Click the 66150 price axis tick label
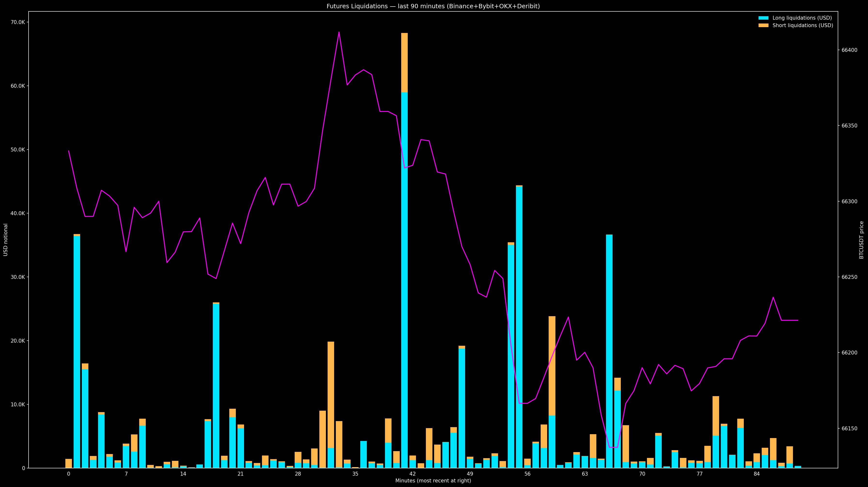The height and width of the screenshot is (487, 868). pos(849,428)
